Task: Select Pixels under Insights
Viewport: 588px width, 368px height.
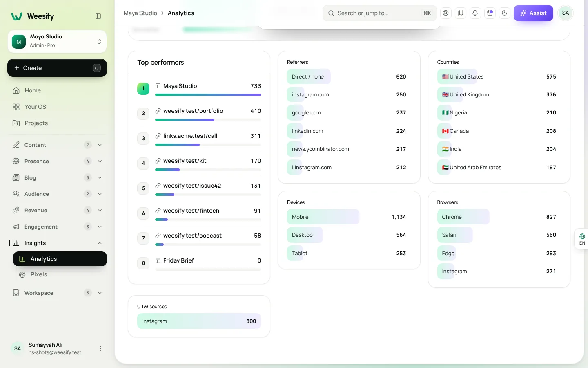Action: click(x=60, y=274)
